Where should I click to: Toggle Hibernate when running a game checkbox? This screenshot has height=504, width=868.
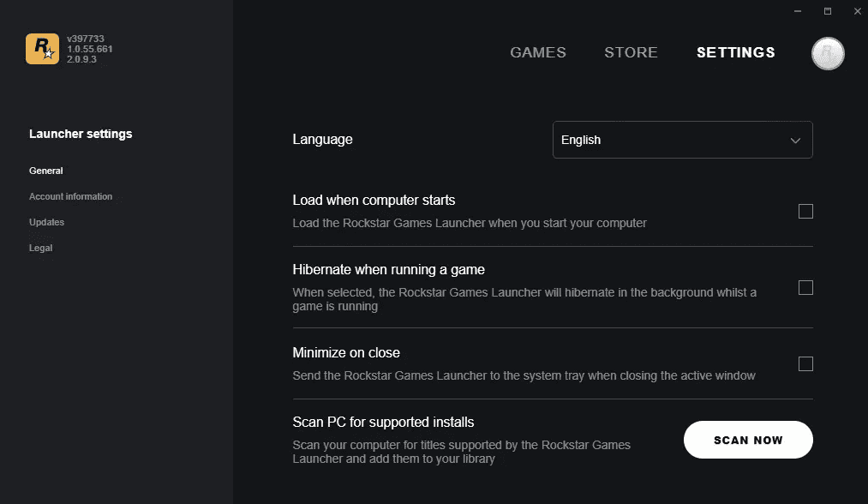[805, 287]
